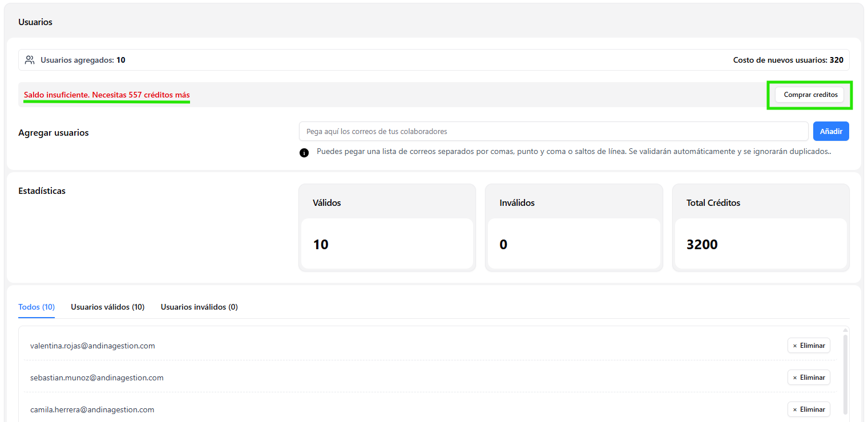
Task: Focus the collaborator emails input field
Action: pyautogui.click(x=554, y=131)
